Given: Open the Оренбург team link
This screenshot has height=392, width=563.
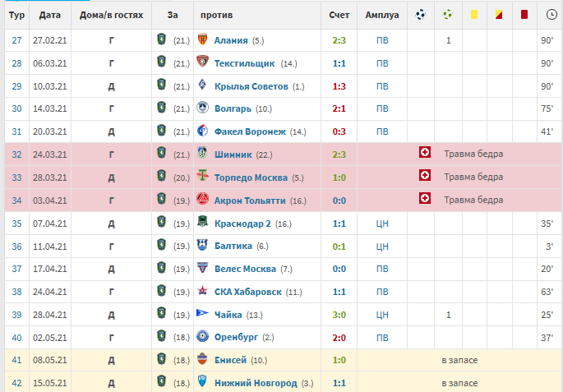Looking at the screenshot, I should pyautogui.click(x=238, y=337).
